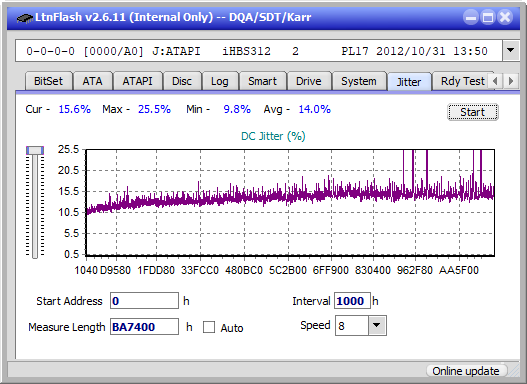Click the Min value 9.8%

pyautogui.click(x=237, y=109)
